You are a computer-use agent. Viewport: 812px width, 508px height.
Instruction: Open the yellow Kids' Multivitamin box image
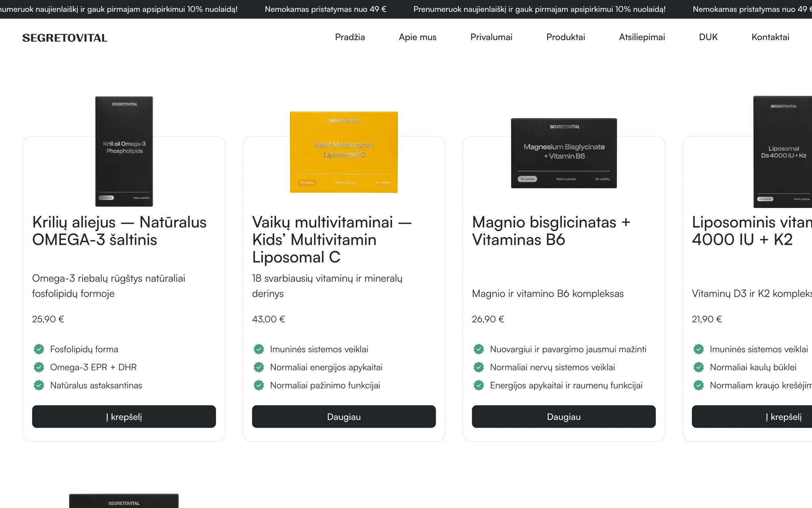pyautogui.click(x=344, y=152)
